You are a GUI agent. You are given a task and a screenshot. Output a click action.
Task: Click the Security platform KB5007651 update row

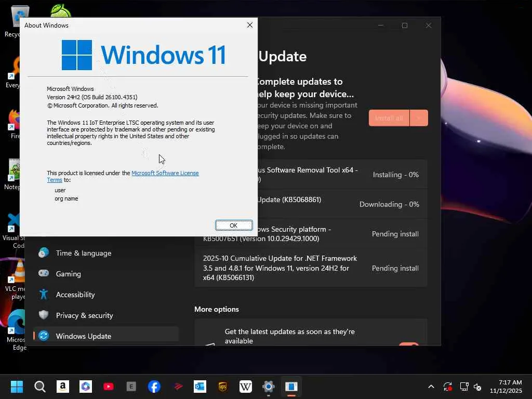tap(311, 234)
